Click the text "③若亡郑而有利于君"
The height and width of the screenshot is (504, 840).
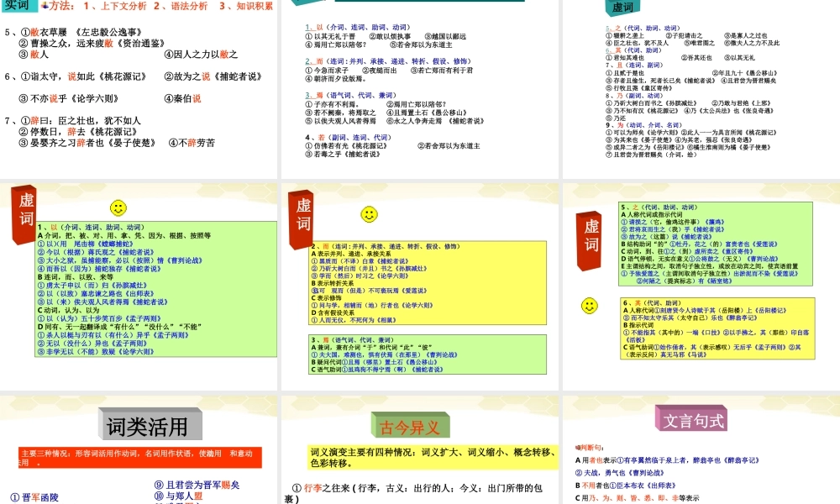pyautogui.click(x=442, y=71)
